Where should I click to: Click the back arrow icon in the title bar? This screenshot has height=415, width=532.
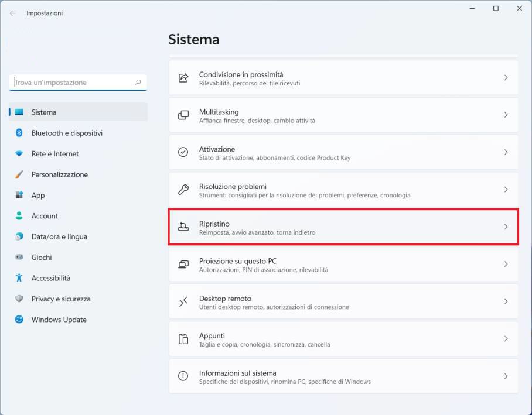coord(13,13)
